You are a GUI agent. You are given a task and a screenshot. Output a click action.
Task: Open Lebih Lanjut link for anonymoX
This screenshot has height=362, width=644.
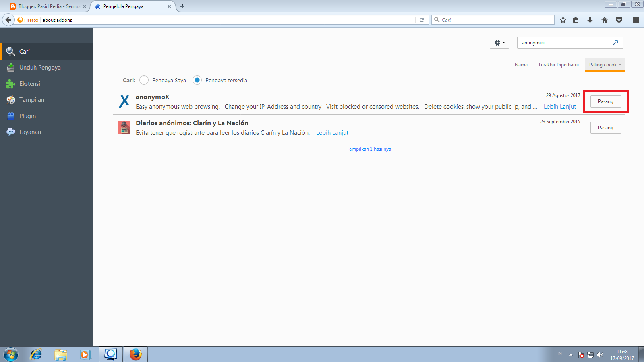pos(560,107)
